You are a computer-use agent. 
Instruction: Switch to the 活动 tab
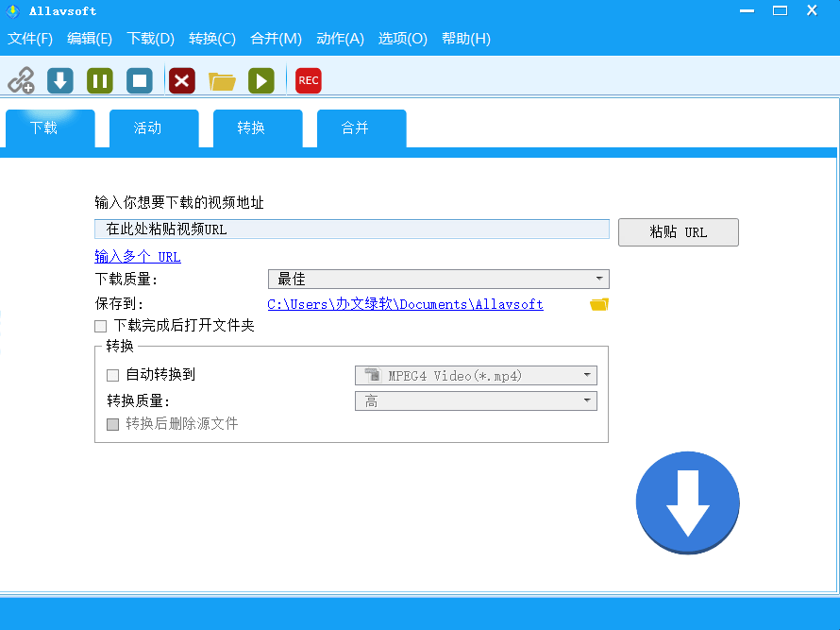click(154, 128)
